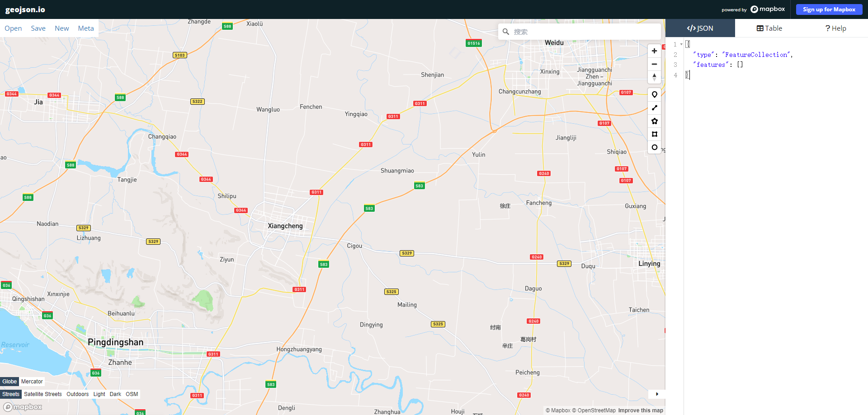868x415 pixels.
Task: Click the Yingqiao label on map
Action: pos(356,114)
